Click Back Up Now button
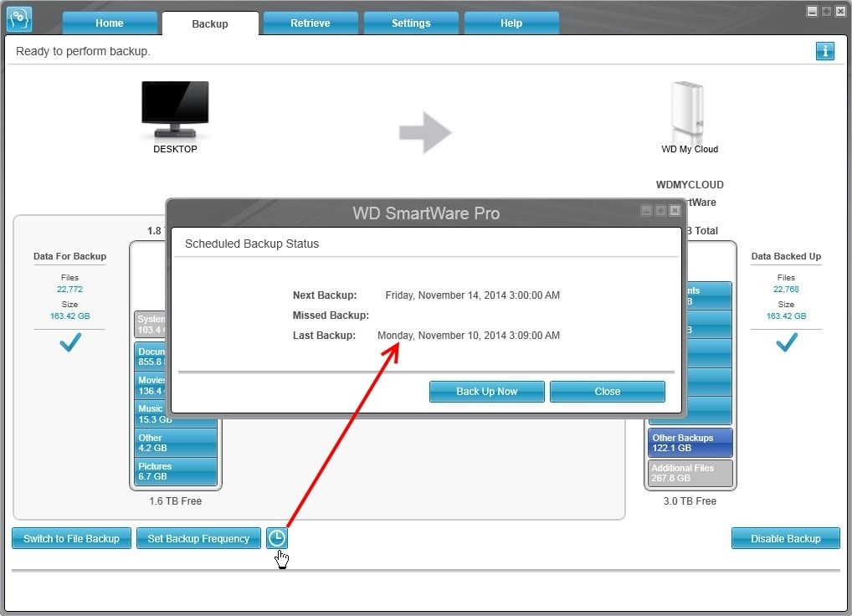 pyautogui.click(x=487, y=391)
